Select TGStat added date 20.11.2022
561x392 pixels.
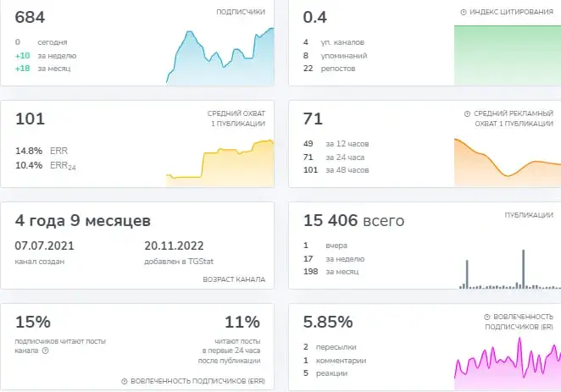tap(174, 246)
